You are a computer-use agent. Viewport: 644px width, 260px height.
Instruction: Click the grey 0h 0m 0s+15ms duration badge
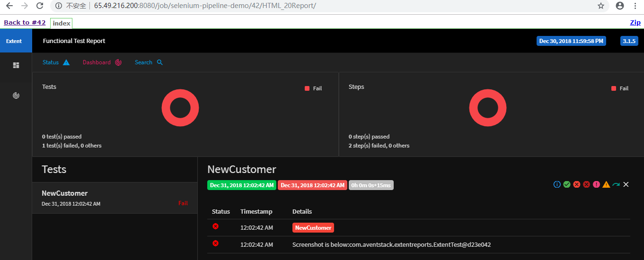click(371, 185)
